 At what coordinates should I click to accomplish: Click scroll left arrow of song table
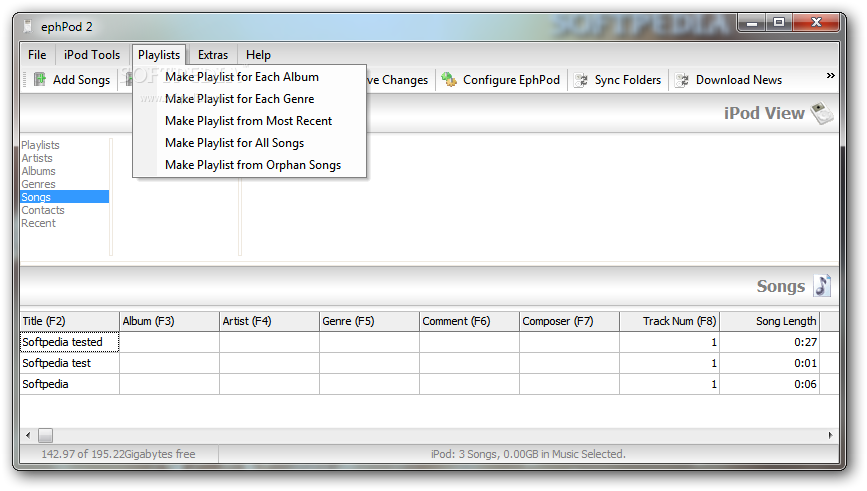(x=28, y=436)
